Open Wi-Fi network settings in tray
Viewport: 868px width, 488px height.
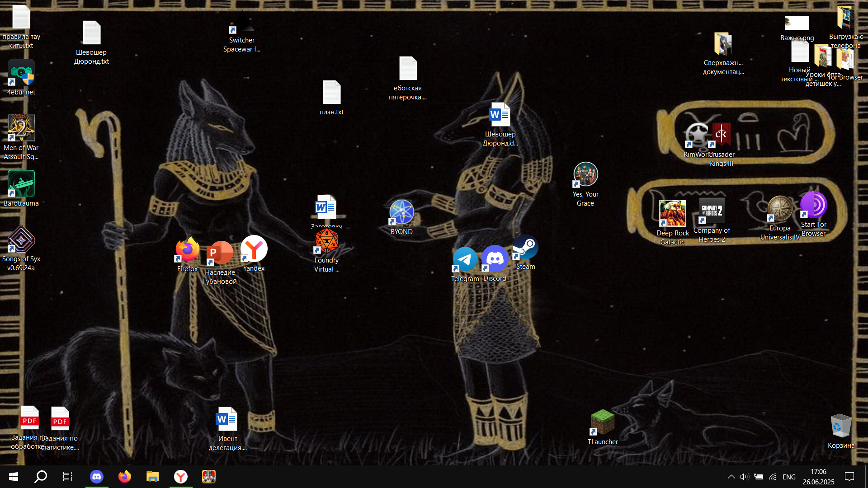(773, 477)
